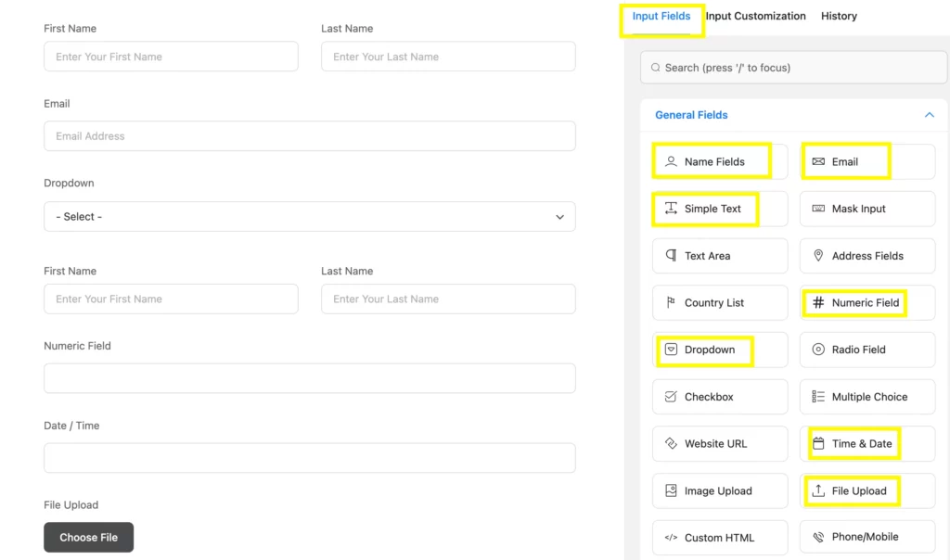
Task: Click the Enter Your First Name input
Action: (171, 57)
